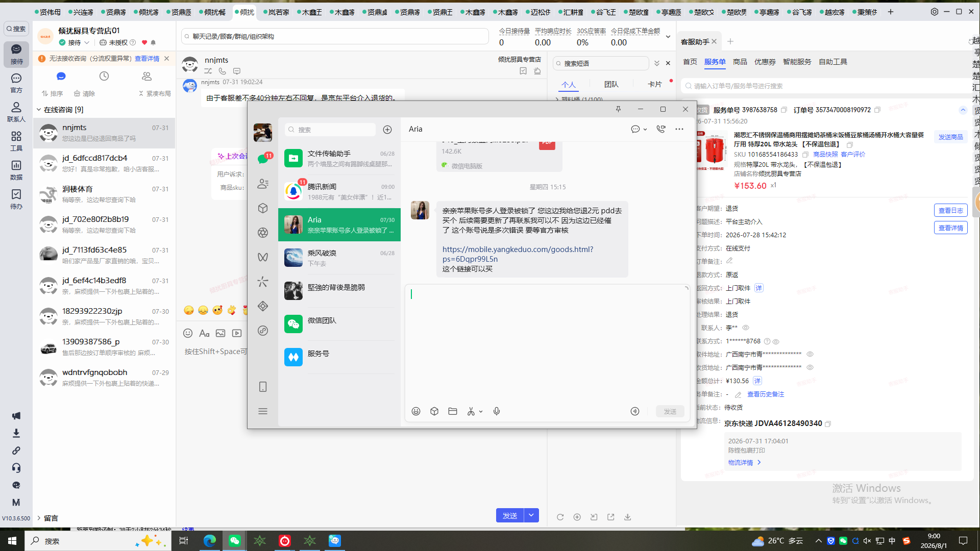Click plus button beside WeChat search
The width and height of the screenshot is (980, 551).
(387, 130)
